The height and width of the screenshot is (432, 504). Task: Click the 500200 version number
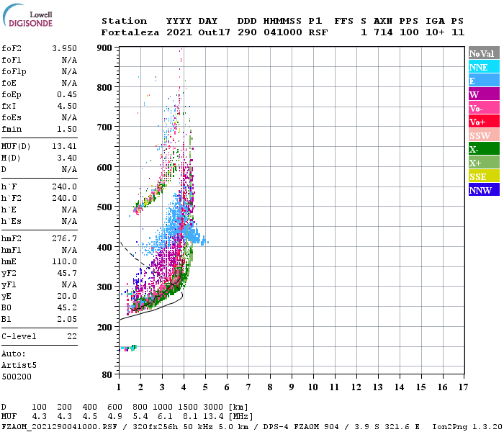tap(17, 377)
